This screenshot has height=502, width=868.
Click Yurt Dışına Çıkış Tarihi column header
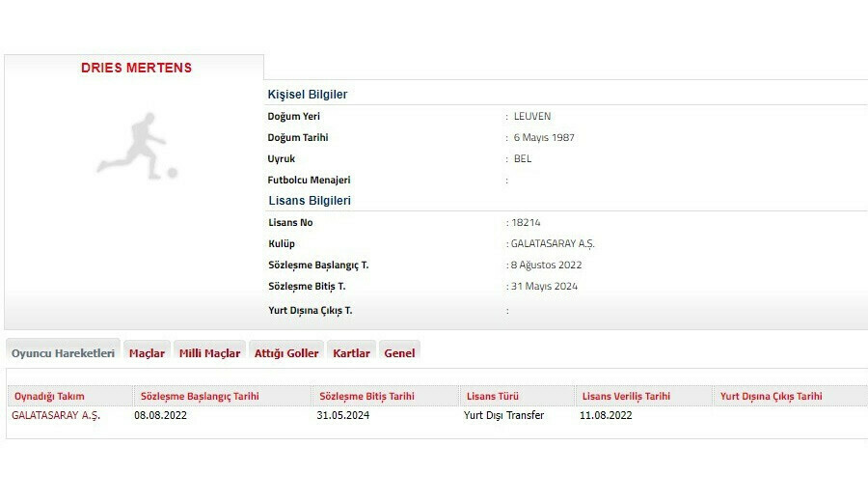click(772, 397)
